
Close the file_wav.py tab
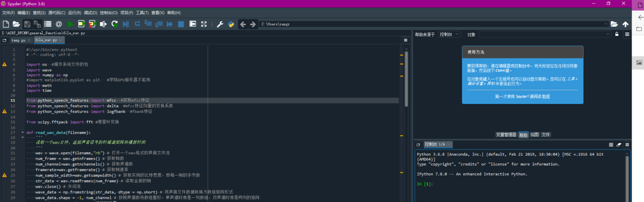click(61, 40)
